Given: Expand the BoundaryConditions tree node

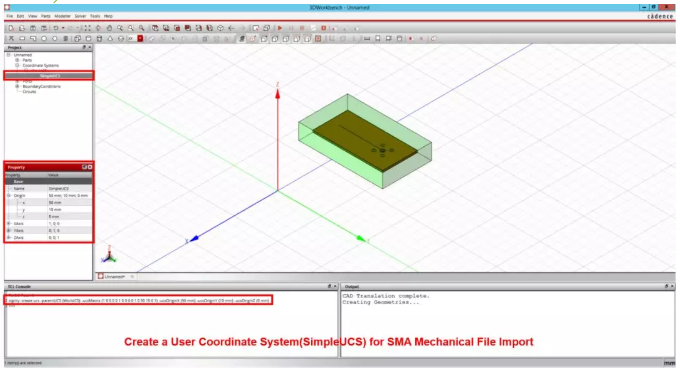Looking at the screenshot, I should pos(17,86).
